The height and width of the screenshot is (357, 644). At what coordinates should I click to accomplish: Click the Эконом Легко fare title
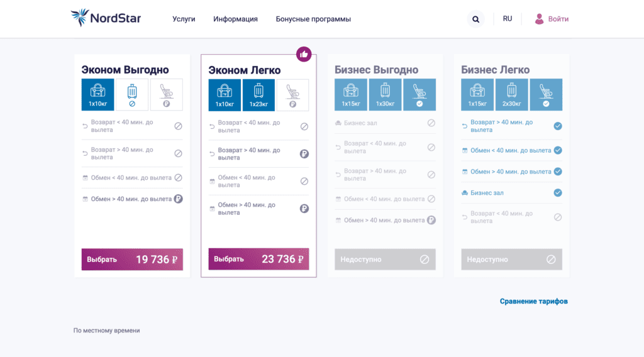[245, 70]
